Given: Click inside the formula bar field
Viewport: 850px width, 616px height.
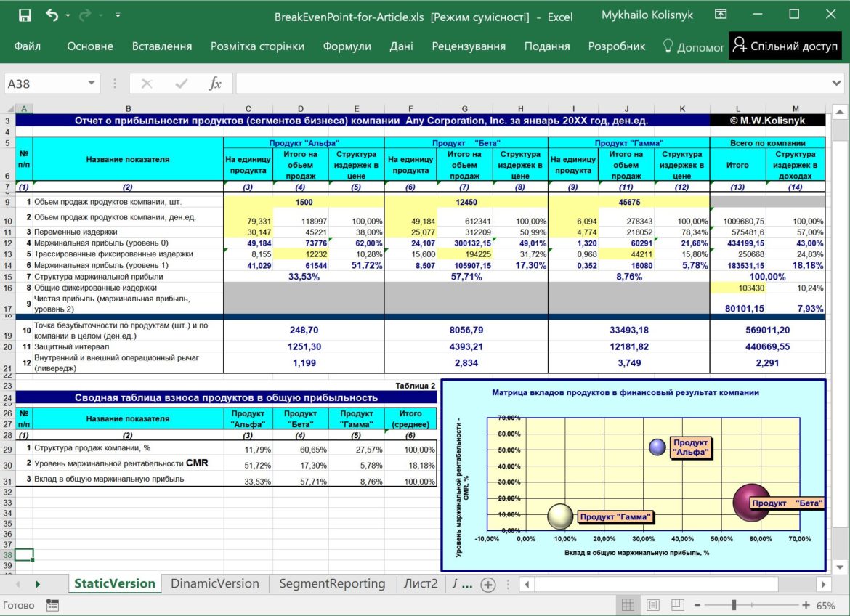Looking at the screenshot, I should point(533,84).
